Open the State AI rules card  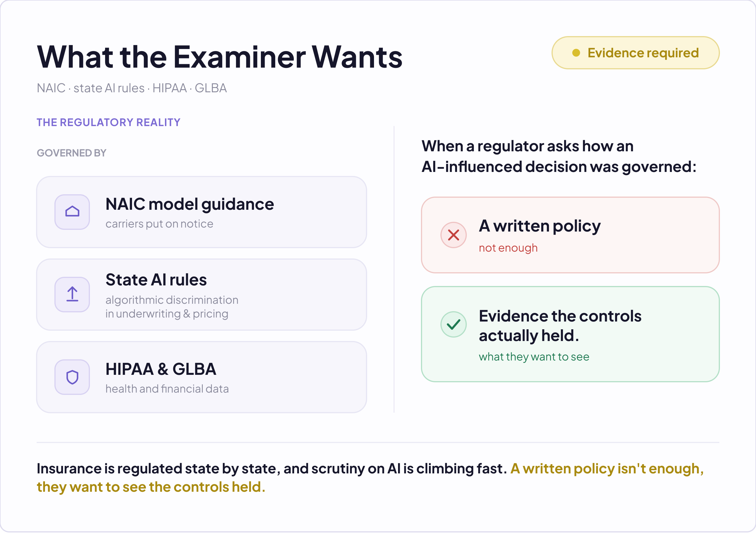click(202, 295)
